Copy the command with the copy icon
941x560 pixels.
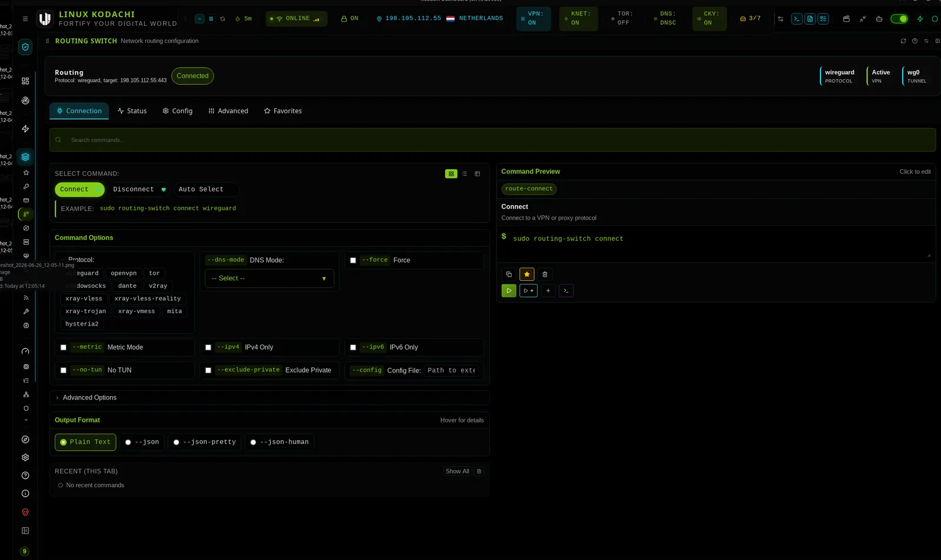pyautogui.click(x=509, y=274)
